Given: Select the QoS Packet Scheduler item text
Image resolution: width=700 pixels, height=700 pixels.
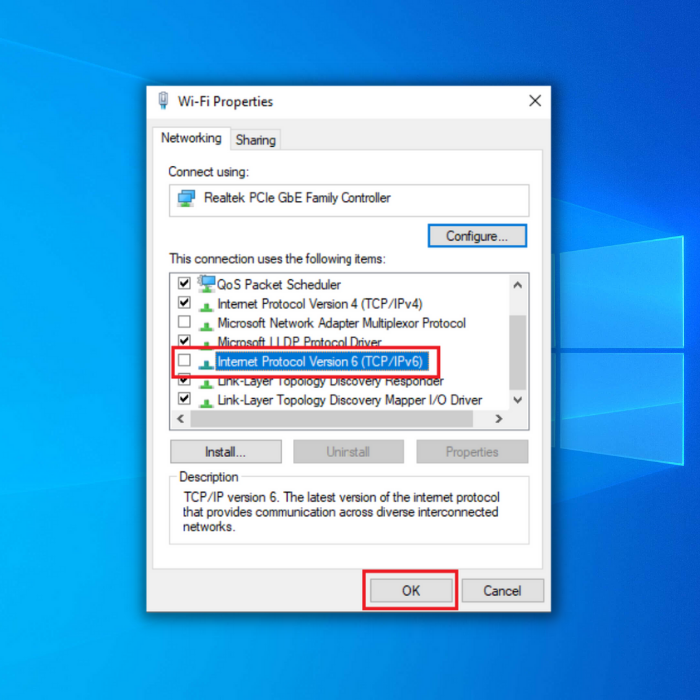Looking at the screenshot, I should (x=279, y=284).
